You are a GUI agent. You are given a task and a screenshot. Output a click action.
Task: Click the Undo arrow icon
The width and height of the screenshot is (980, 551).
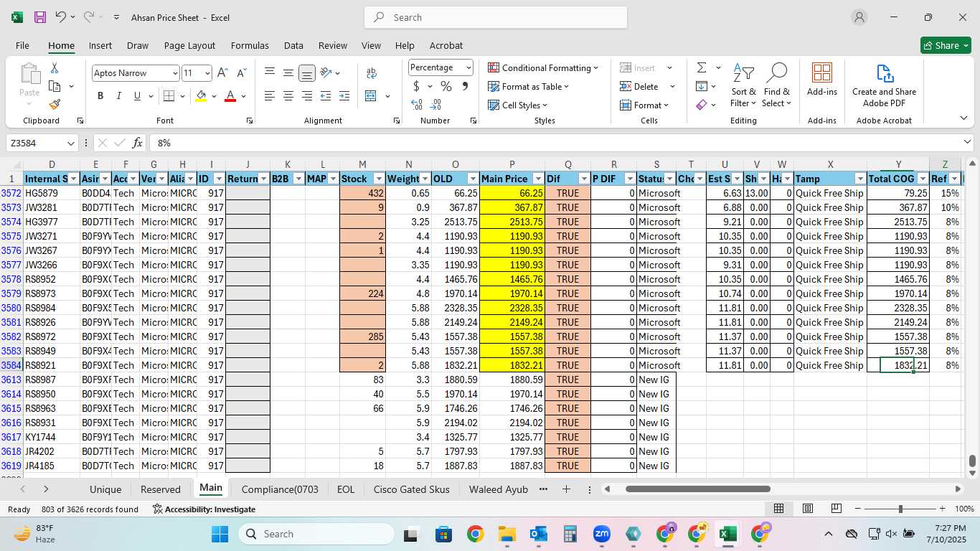tap(61, 17)
